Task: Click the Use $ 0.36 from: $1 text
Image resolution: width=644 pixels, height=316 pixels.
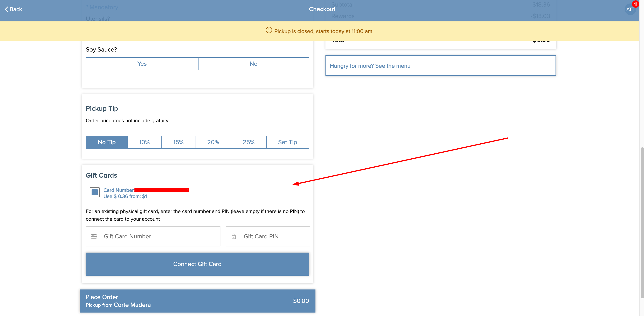Action: tap(125, 196)
